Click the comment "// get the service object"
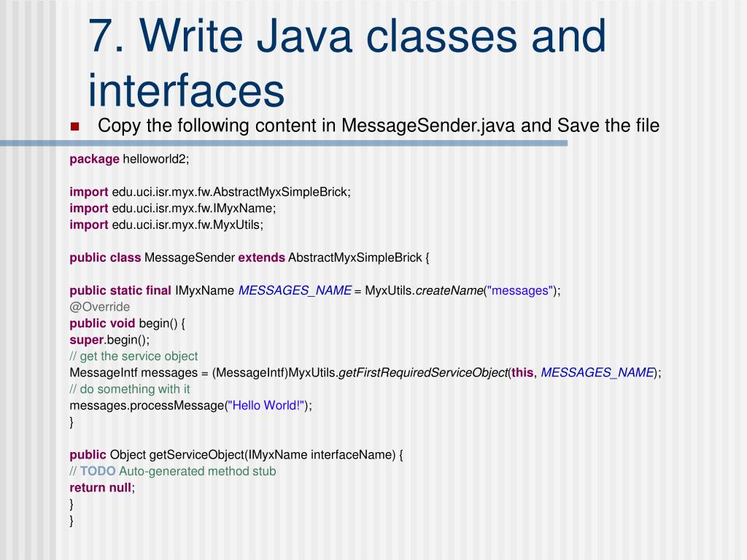This screenshot has width=747, height=560. [133, 356]
